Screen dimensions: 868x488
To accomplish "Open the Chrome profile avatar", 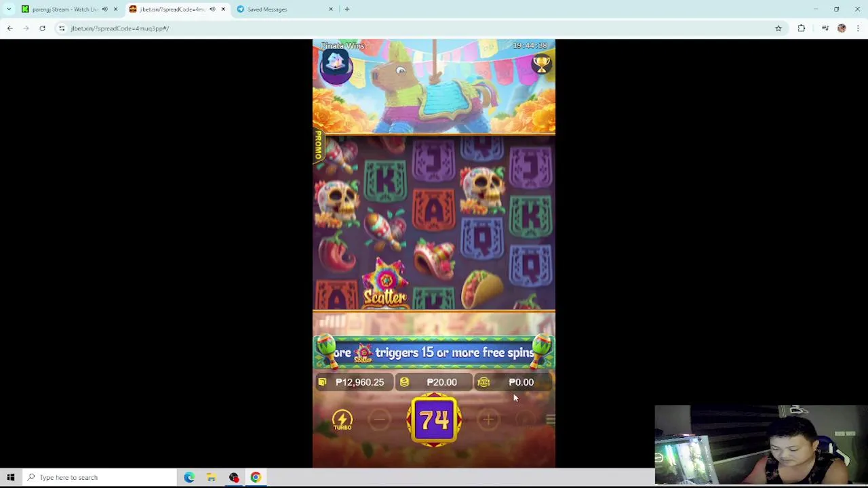I will 842,28.
